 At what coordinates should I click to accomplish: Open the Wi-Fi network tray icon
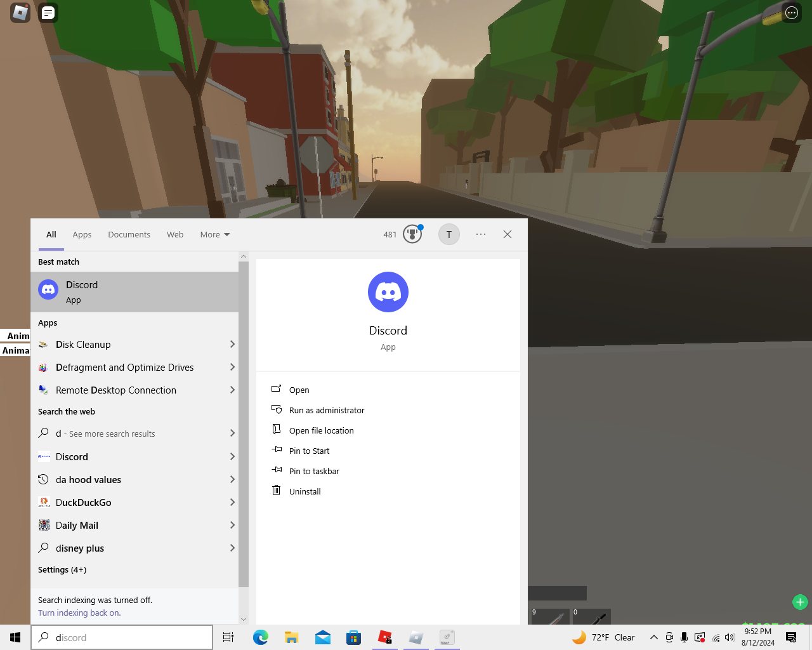(x=716, y=637)
